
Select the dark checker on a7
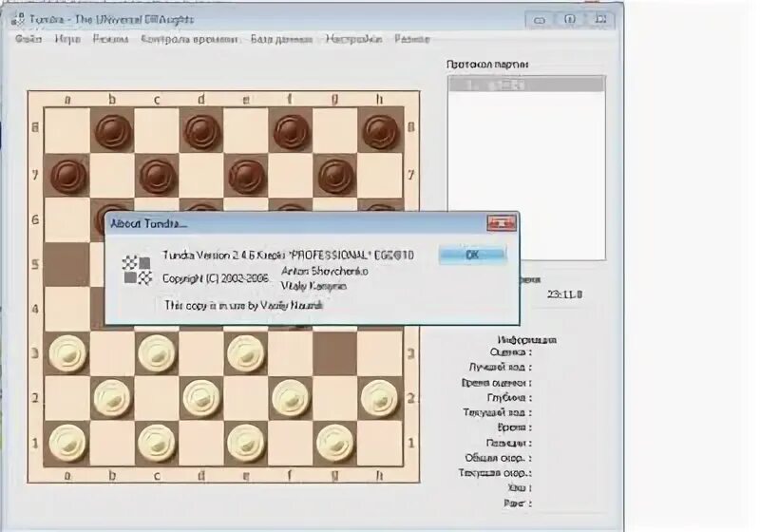pos(67,176)
